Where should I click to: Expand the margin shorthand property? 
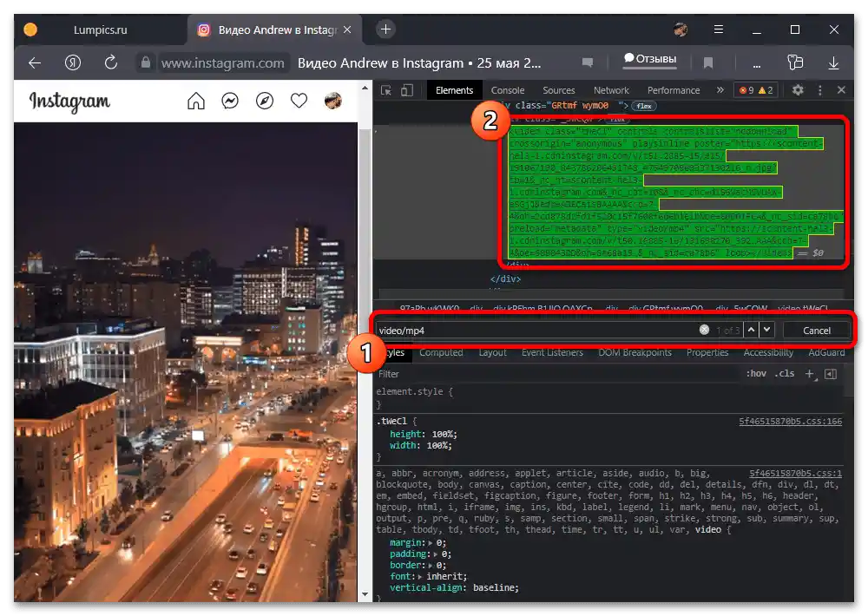coord(431,543)
